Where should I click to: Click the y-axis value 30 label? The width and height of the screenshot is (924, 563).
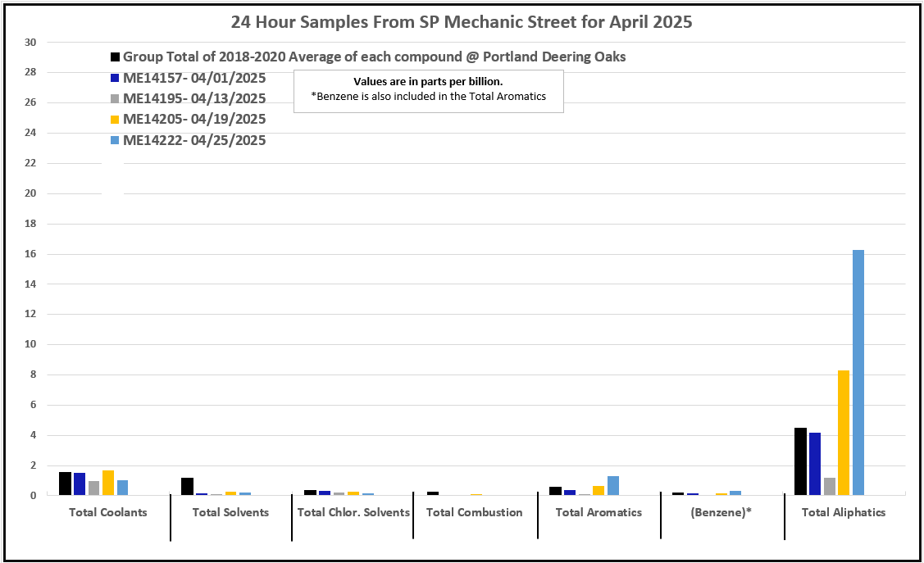click(x=30, y=43)
